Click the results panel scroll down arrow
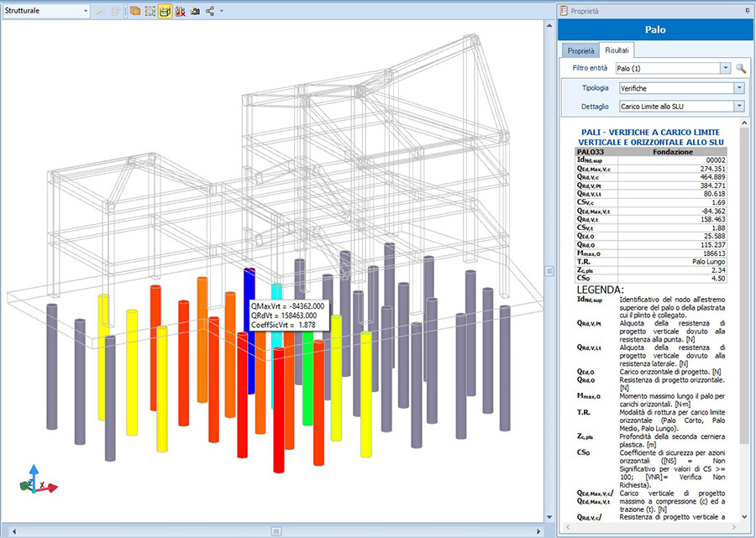The width and height of the screenshot is (756, 538). [x=744, y=517]
